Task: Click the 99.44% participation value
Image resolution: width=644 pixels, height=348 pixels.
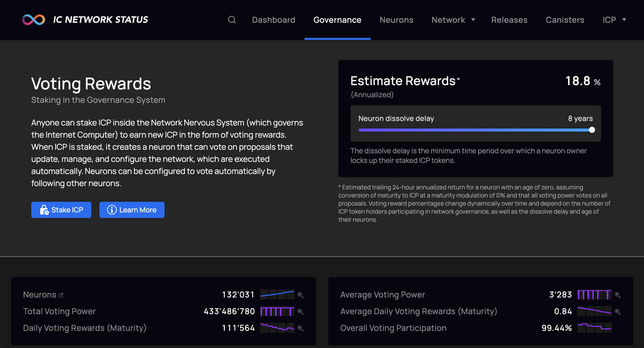Action: [557, 328]
